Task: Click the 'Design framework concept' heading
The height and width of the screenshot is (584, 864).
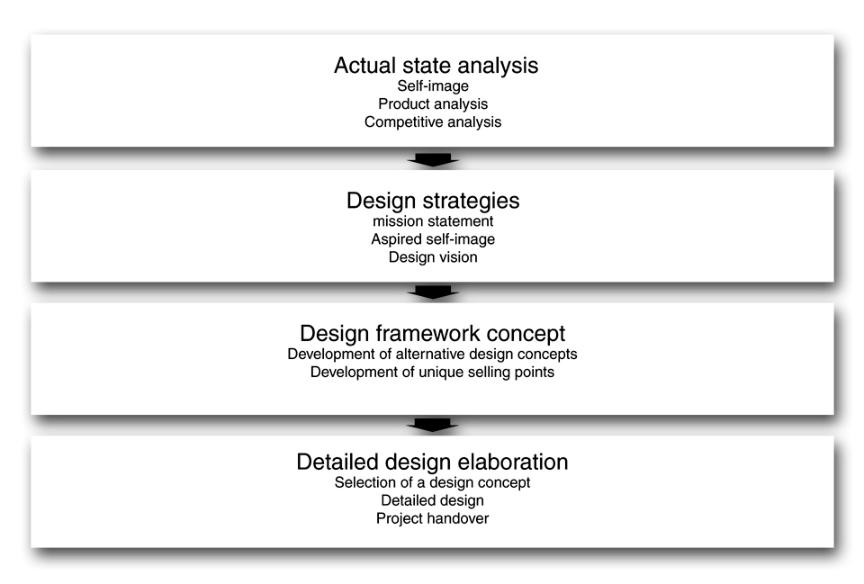Action: coord(433,333)
